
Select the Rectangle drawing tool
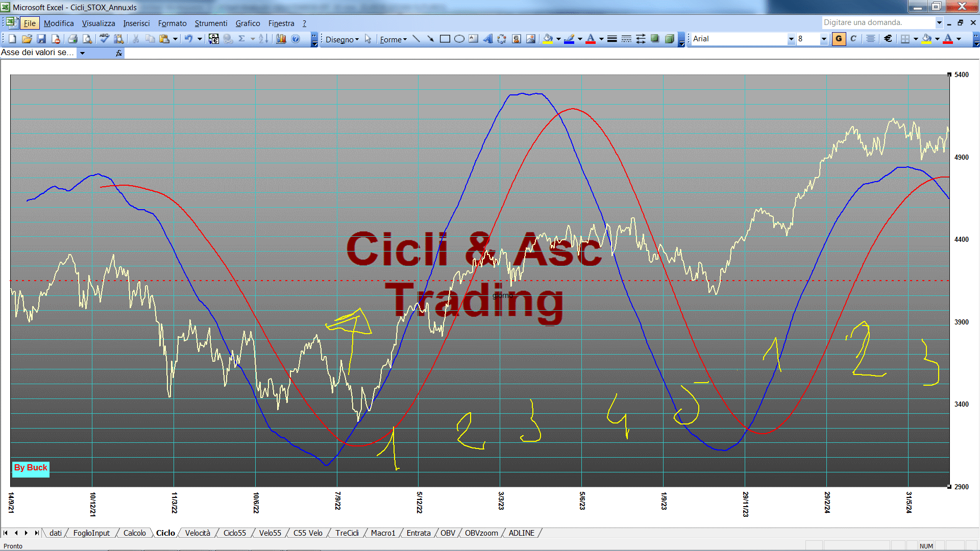[445, 39]
